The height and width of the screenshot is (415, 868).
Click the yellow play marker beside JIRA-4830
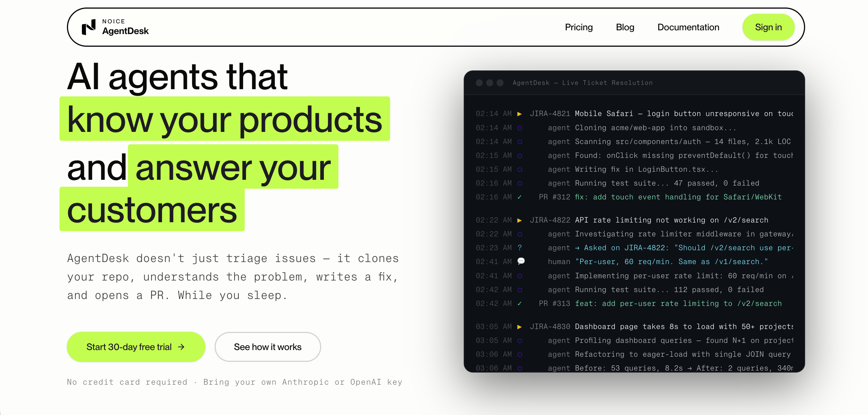(x=519, y=327)
